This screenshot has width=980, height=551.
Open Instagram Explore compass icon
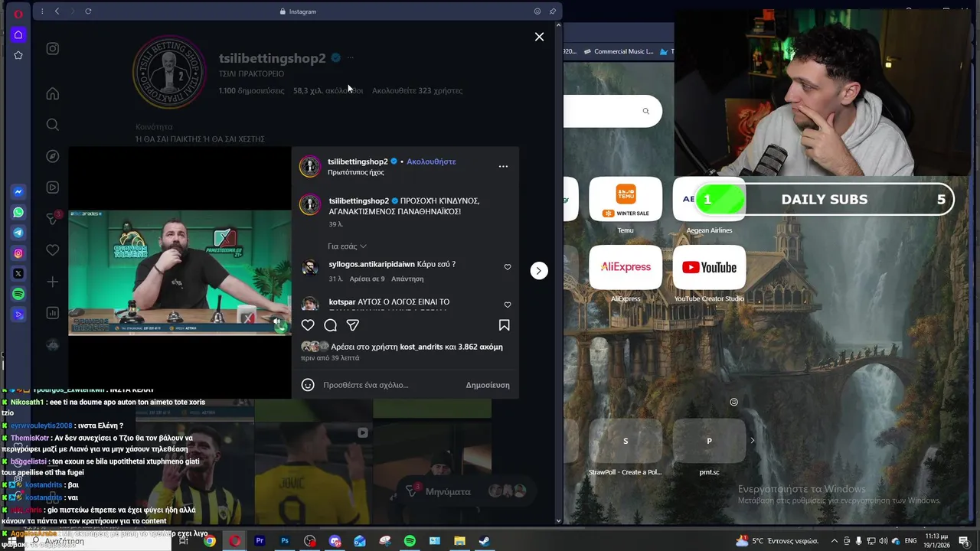coord(52,156)
